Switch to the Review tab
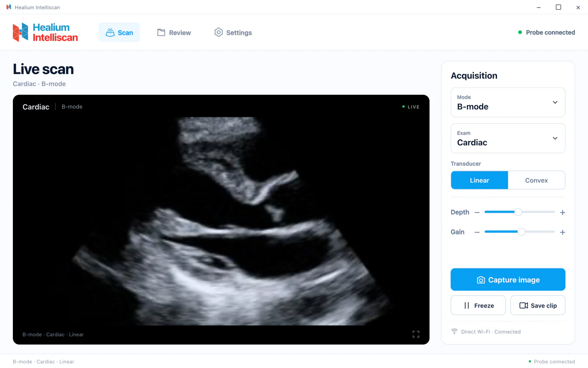This screenshot has height=368, width=588. coord(174,32)
